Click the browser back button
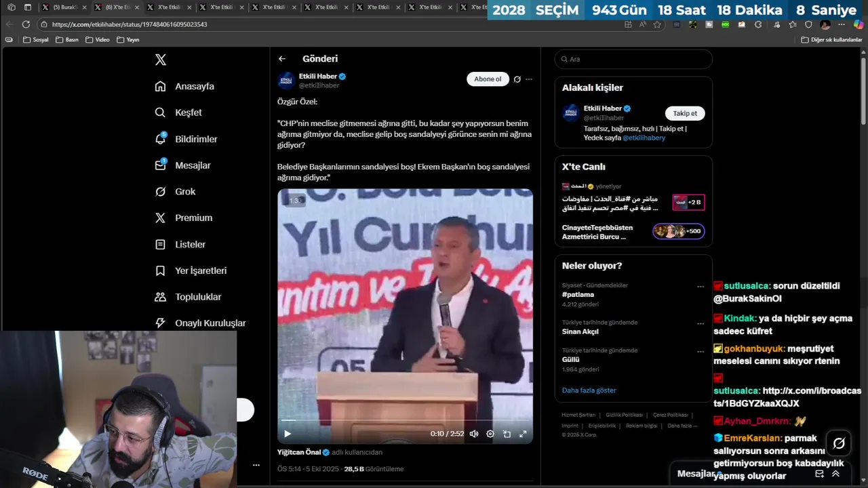The image size is (868, 488). click(9, 24)
